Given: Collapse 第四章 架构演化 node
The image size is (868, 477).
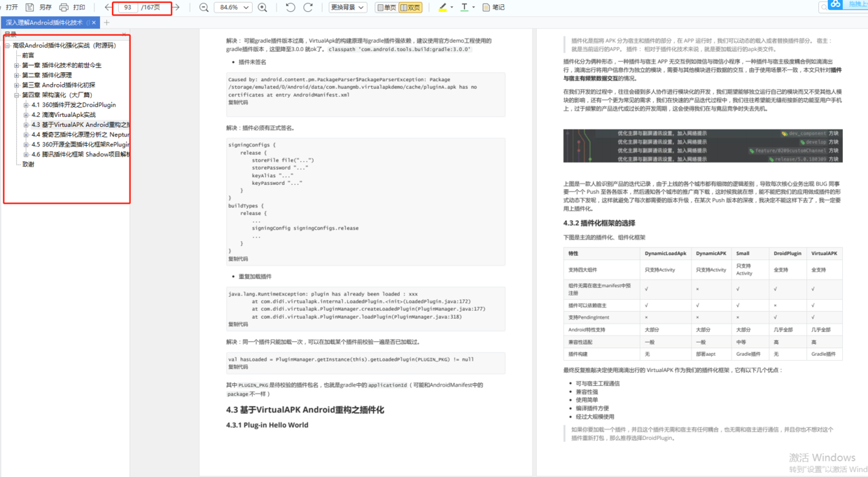Looking at the screenshot, I should 17,95.
